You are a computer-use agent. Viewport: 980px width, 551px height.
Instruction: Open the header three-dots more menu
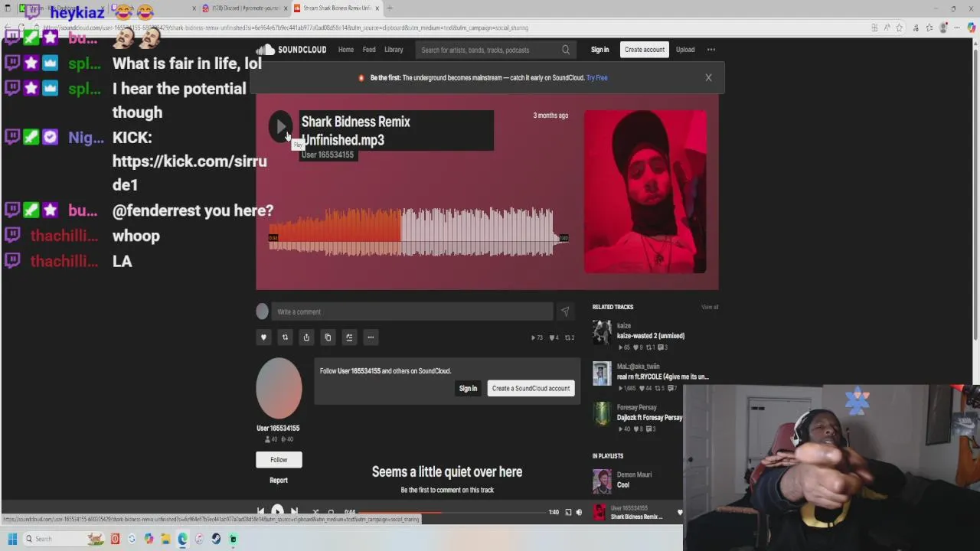click(711, 50)
